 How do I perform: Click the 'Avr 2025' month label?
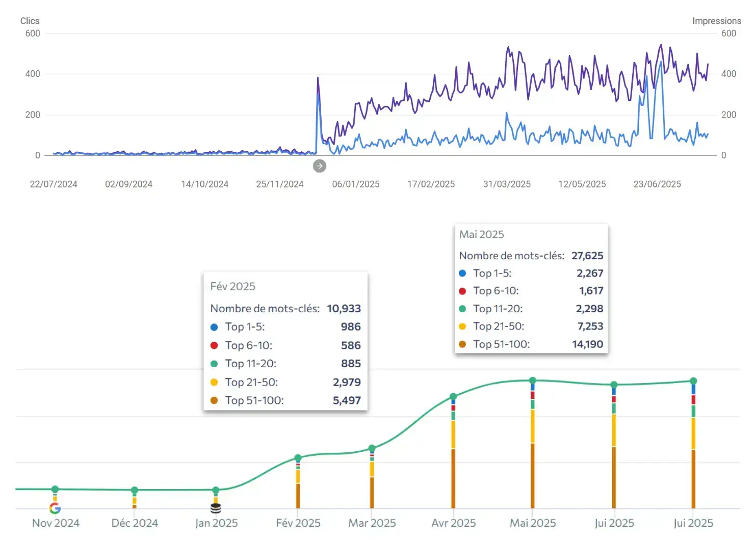tap(454, 523)
